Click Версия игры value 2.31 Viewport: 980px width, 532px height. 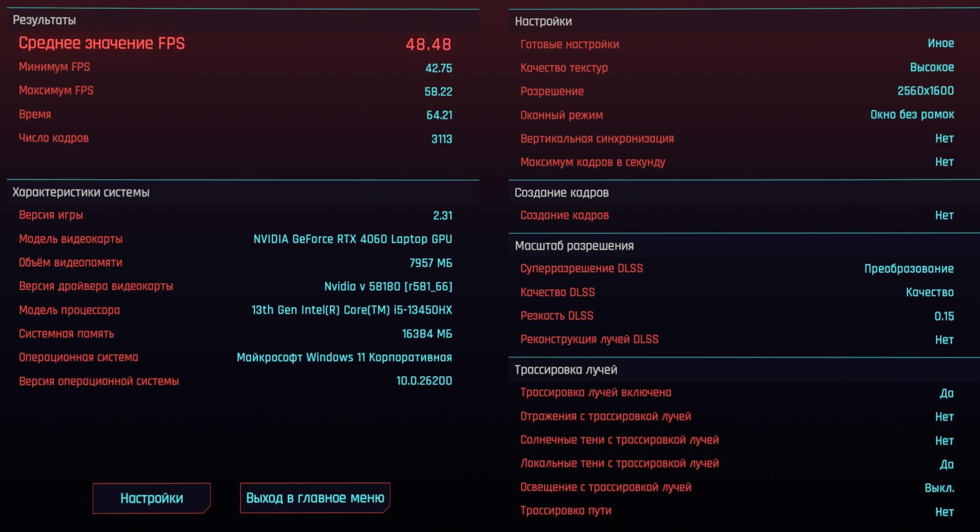click(443, 215)
